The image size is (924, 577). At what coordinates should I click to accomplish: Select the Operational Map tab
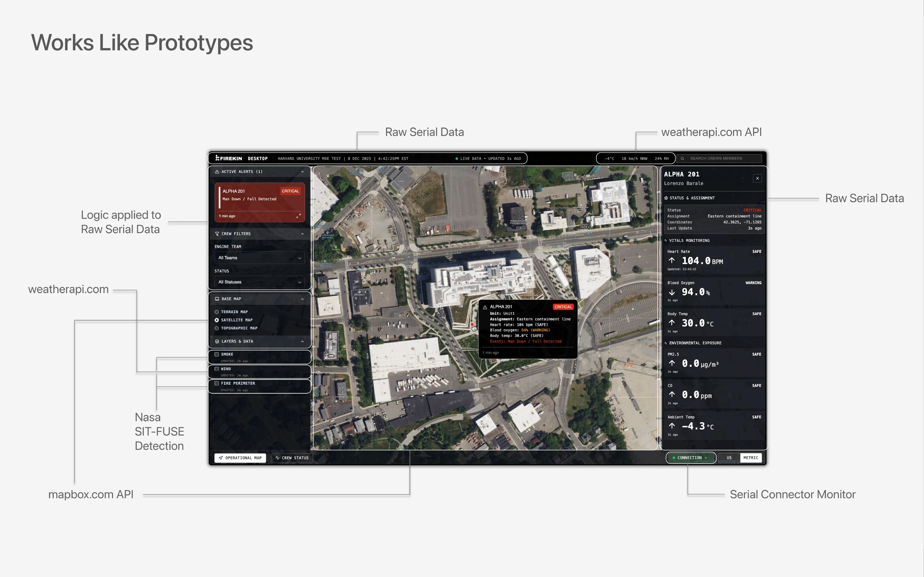(240, 458)
